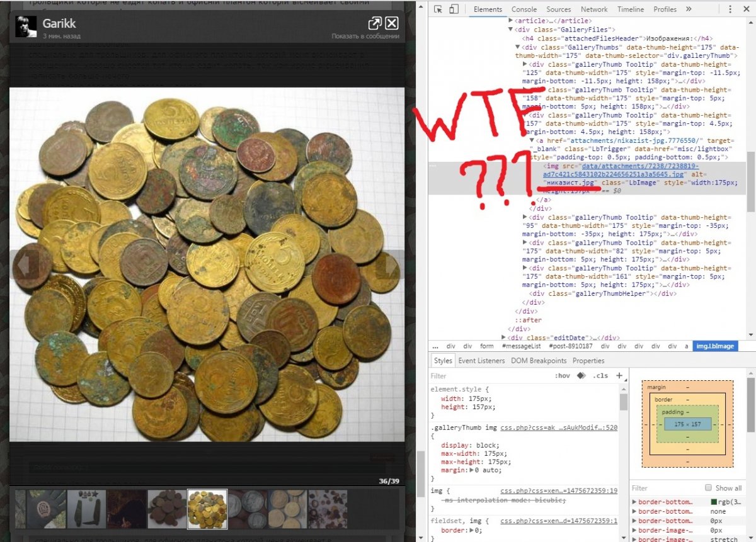Screen dimensions: 756x542
Task: Click the 175 × 157 content box
Action: [x=687, y=424]
